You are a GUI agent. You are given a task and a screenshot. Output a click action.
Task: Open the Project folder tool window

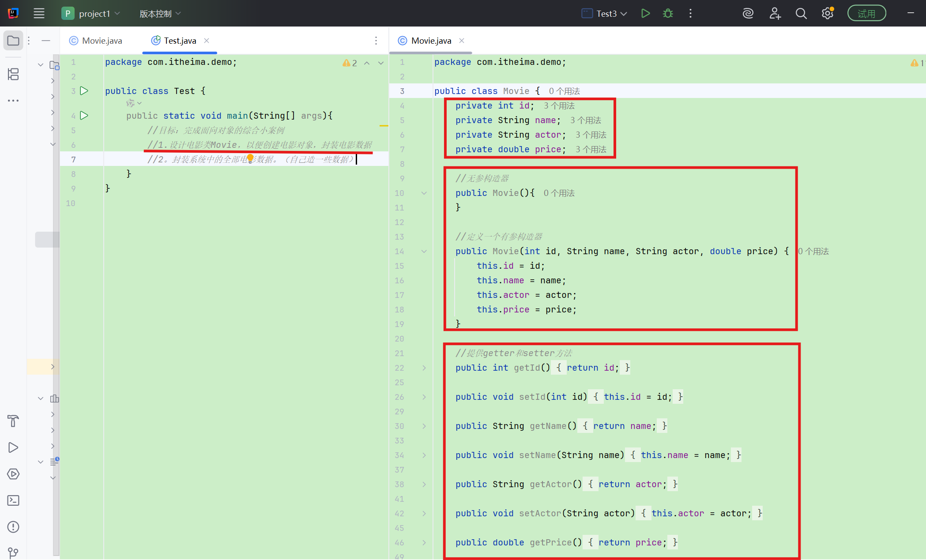(x=13, y=41)
